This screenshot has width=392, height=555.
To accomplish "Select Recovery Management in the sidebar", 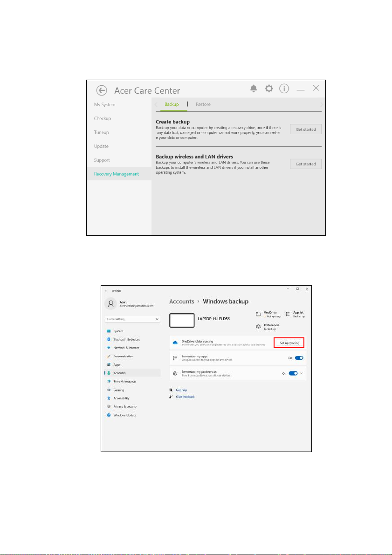I will coord(119,174).
